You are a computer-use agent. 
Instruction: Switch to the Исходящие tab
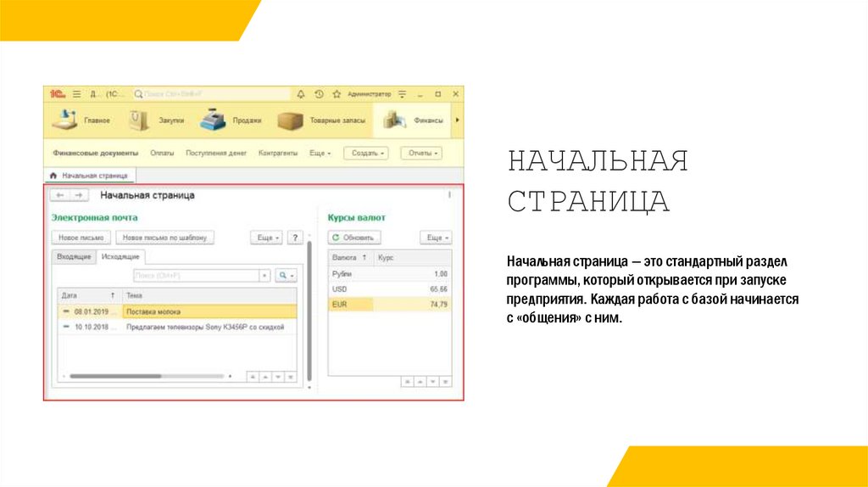[120, 257]
